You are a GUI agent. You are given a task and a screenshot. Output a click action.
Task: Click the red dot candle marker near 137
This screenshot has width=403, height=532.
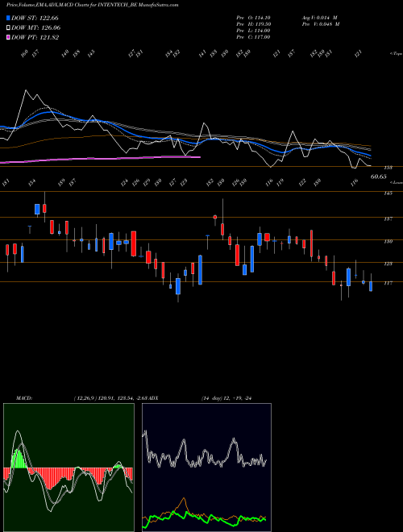click(x=215, y=217)
